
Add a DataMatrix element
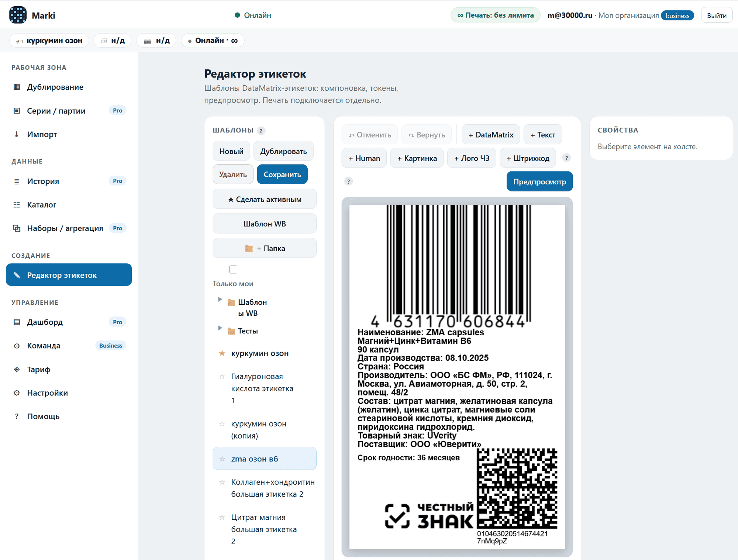point(491,135)
